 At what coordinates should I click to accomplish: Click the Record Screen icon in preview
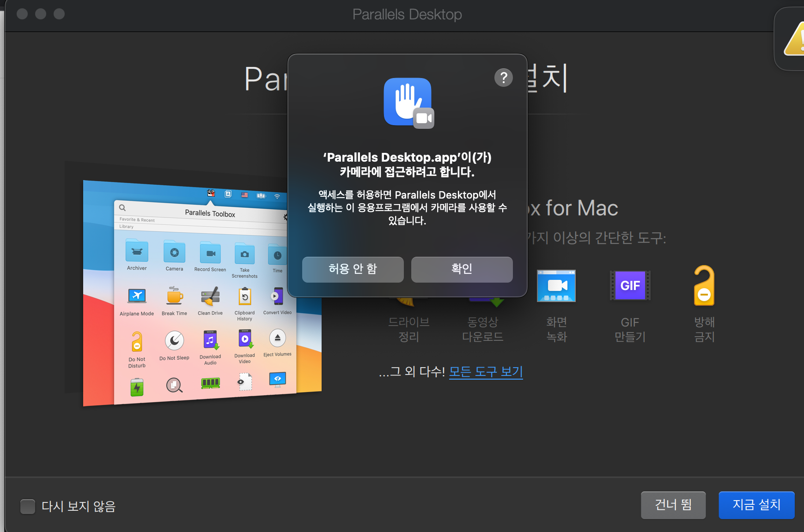[210, 253]
